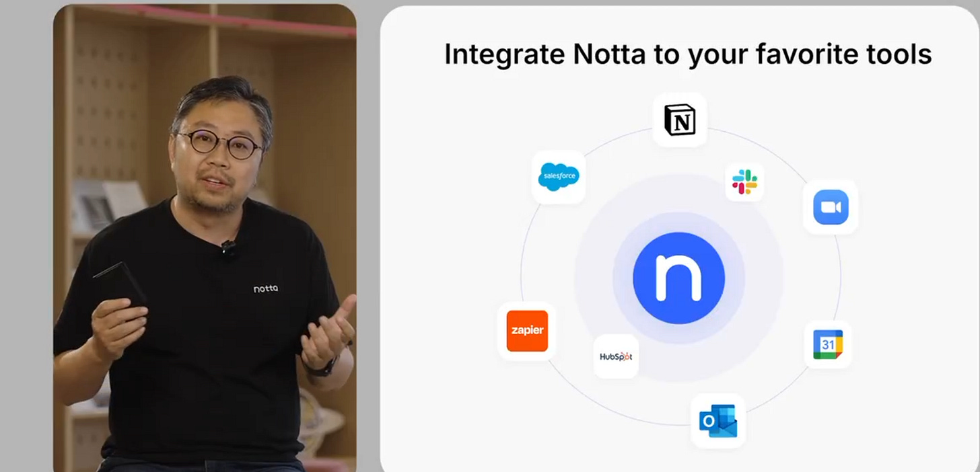
Task: Click the notta logo on the shirt
Action: click(x=266, y=288)
